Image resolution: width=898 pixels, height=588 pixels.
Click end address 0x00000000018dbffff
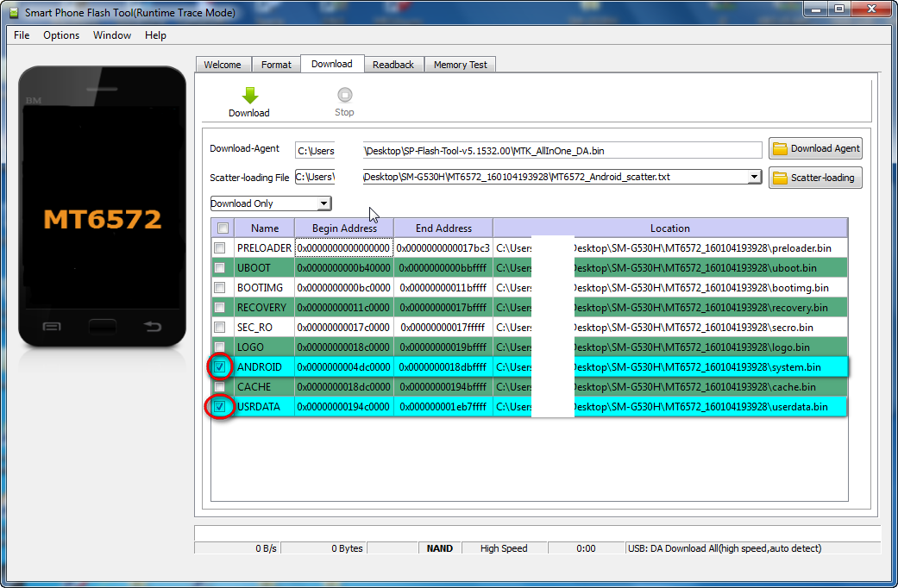444,367
